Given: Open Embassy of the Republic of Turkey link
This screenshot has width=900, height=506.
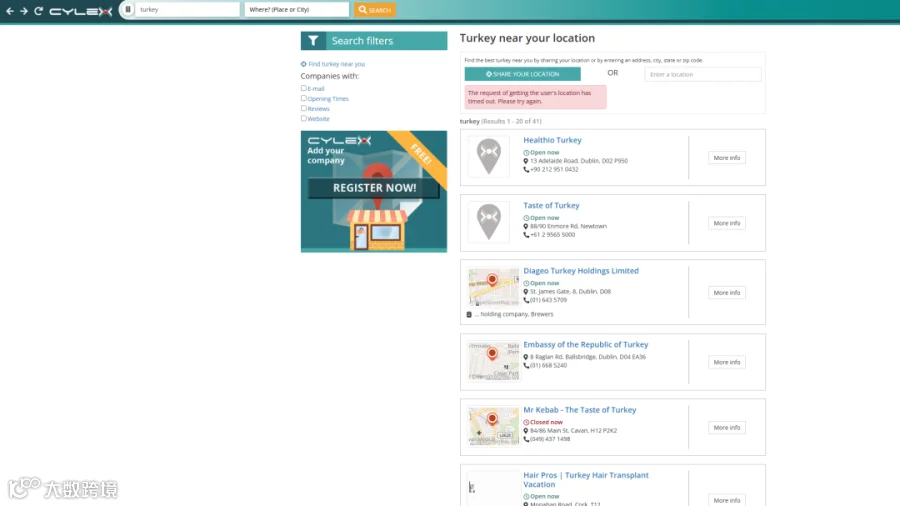Looking at the screenshot, I should tap(585, 344).
